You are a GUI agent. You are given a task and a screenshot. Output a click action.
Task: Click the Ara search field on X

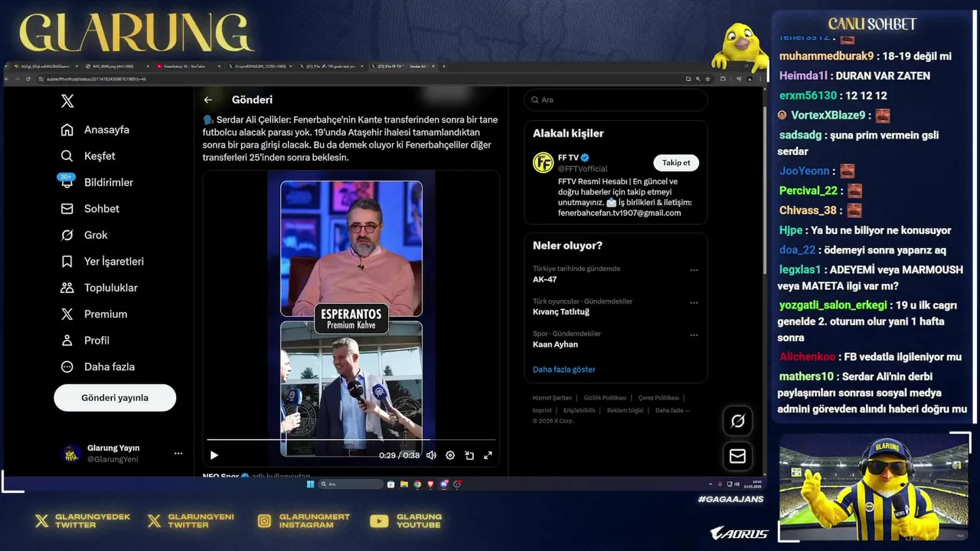tap(616, 100)
